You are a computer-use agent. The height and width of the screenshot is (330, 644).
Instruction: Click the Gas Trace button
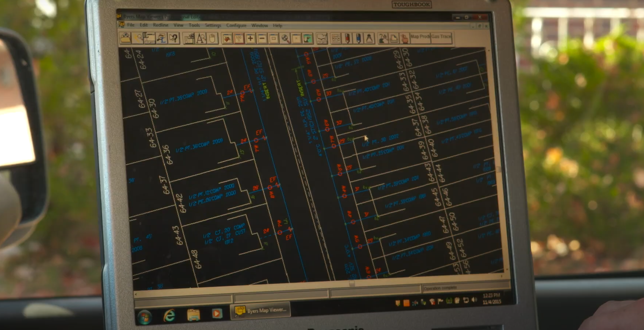(441, 37)
